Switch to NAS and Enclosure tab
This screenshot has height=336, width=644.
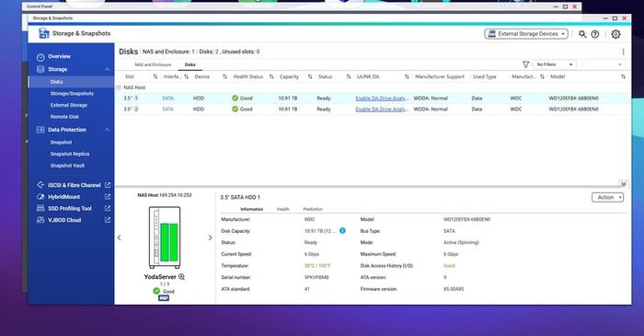pyautogui.click(x=153, y=65)
